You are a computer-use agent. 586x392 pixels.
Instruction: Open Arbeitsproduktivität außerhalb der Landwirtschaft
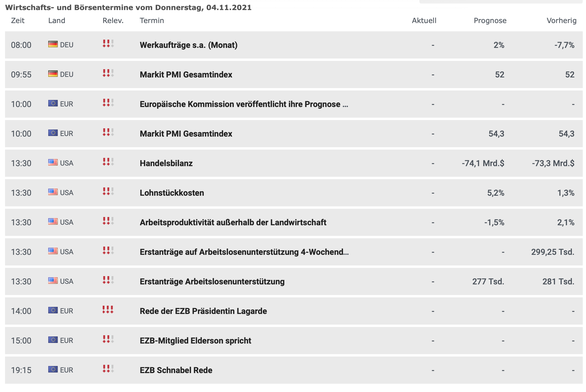click(x=233, y=222)
